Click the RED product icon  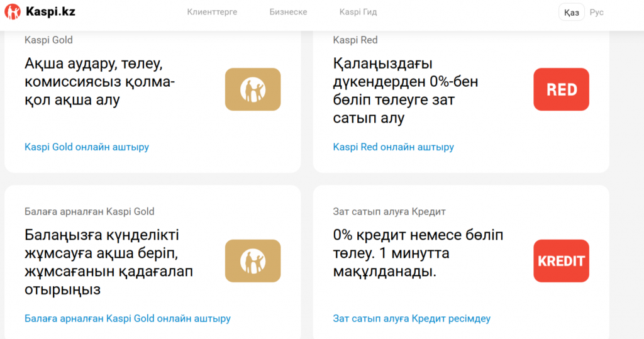561,89
